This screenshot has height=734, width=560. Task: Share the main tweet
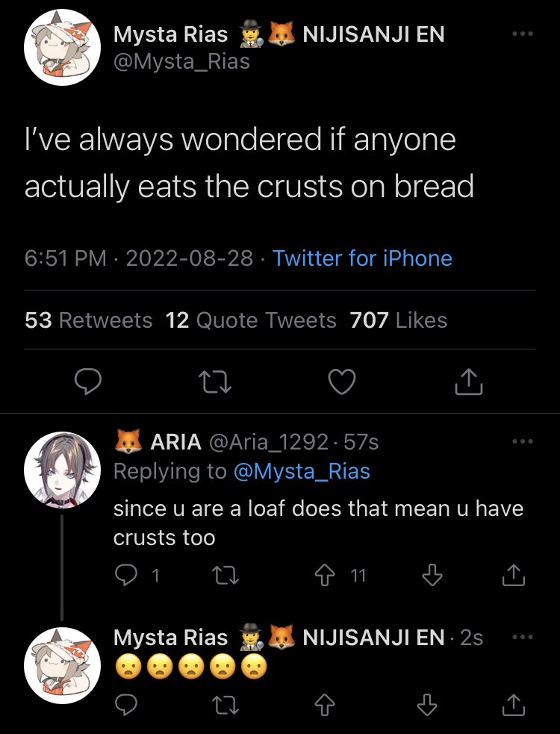click(x=469, y=382)
